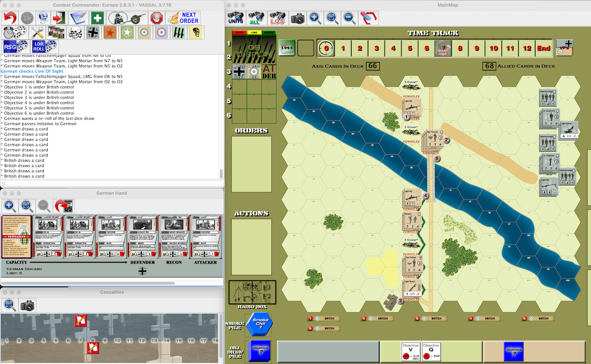
Task: Select the Initiative card in German Hand
Action: pyautogui.click(x=16, y=237)
